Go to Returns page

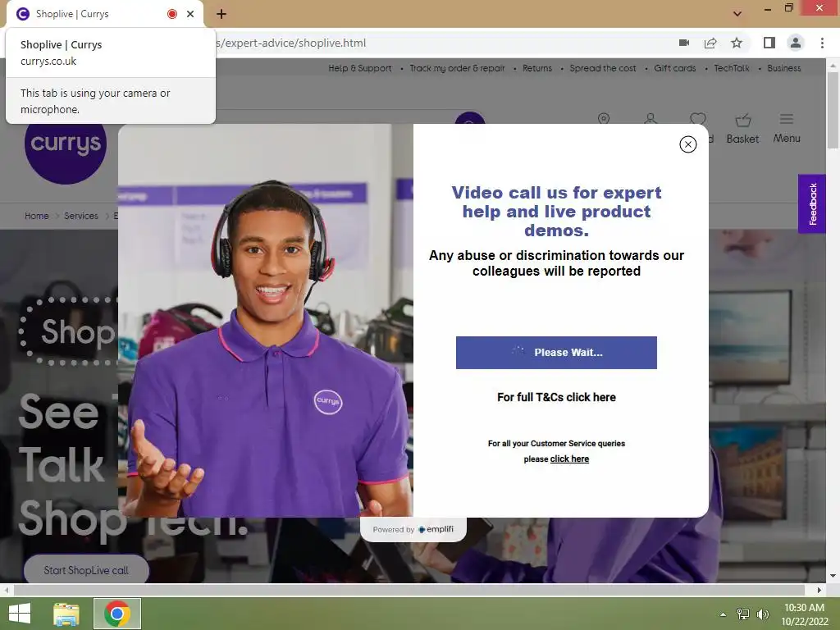537,68
